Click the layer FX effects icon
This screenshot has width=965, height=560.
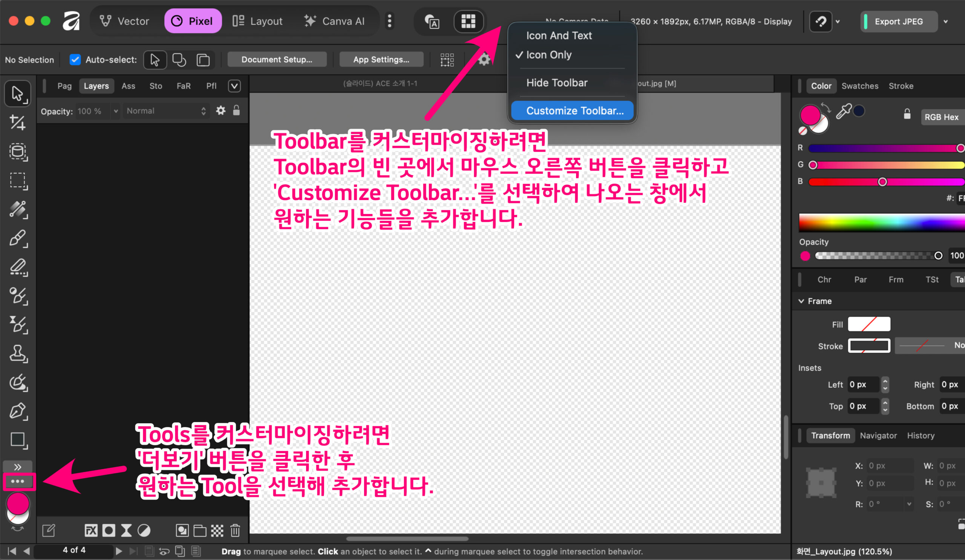pos(91,531)
